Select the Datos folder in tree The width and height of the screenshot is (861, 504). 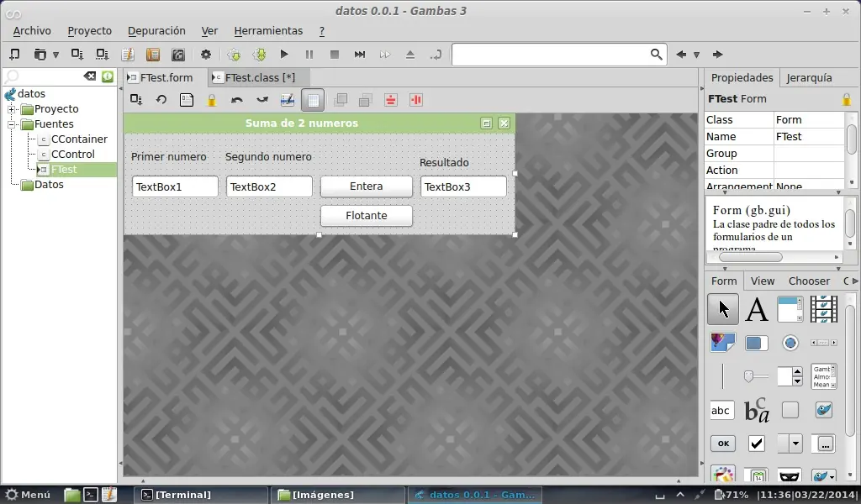click(48, 185)
